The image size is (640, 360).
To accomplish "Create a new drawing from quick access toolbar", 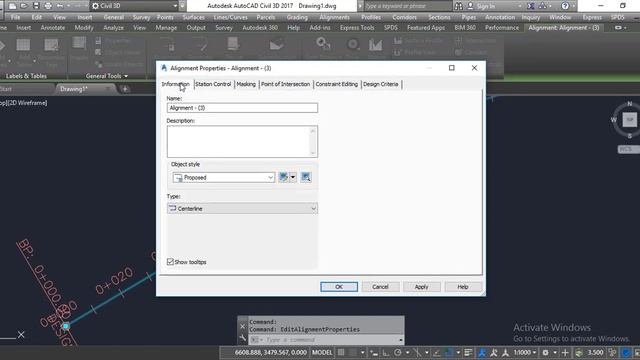I will coord(13,6).
